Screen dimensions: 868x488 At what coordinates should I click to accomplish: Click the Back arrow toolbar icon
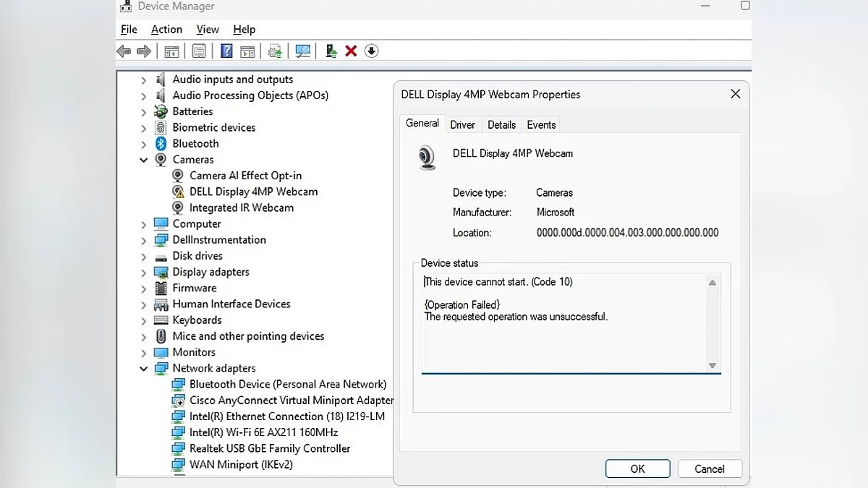pos(124,51)
